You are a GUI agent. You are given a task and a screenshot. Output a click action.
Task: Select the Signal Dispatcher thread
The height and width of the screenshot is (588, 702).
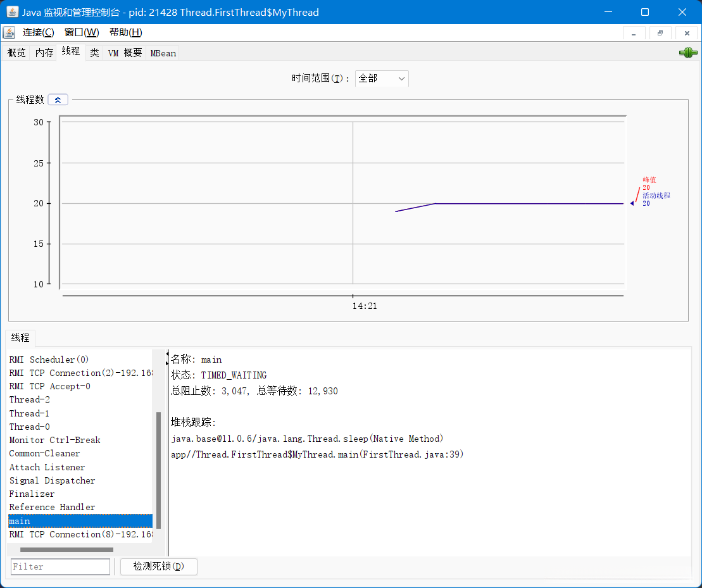(x=52, y=480)
